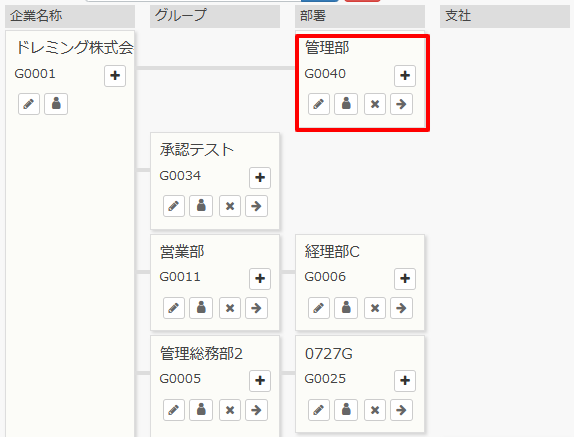Move 管理部 with its arrow icon
574x437 pixels.
click(401, 104)
